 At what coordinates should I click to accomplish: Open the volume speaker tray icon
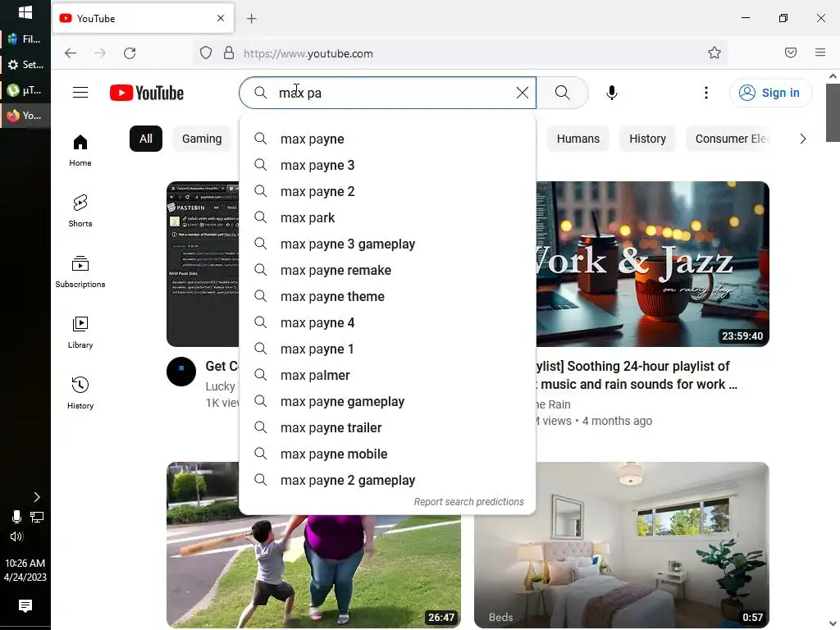(x=16, y=536)
